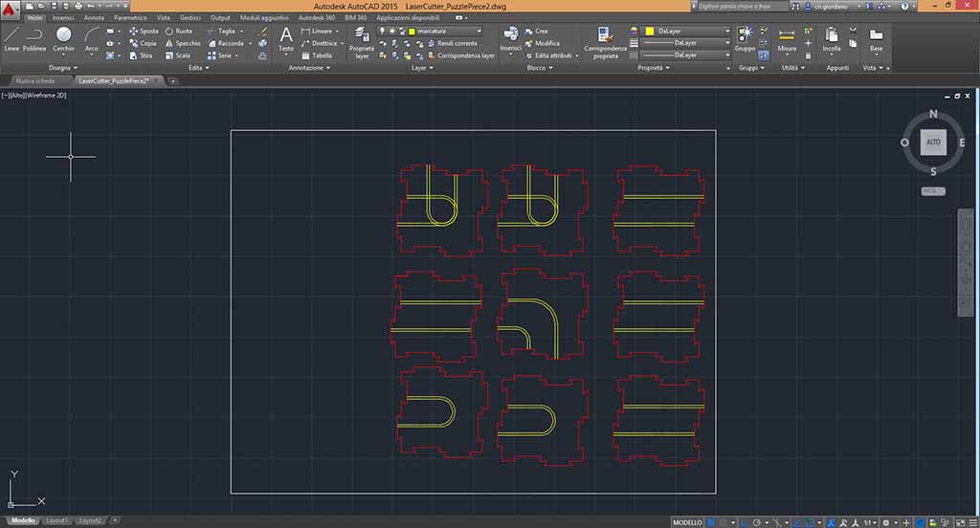Click the Misura measure tool

point(787,38)
